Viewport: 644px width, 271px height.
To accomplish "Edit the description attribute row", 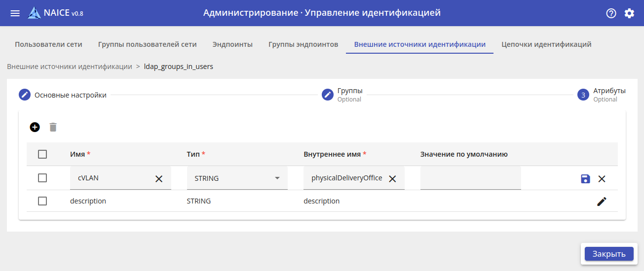I will tap(602, 201).
